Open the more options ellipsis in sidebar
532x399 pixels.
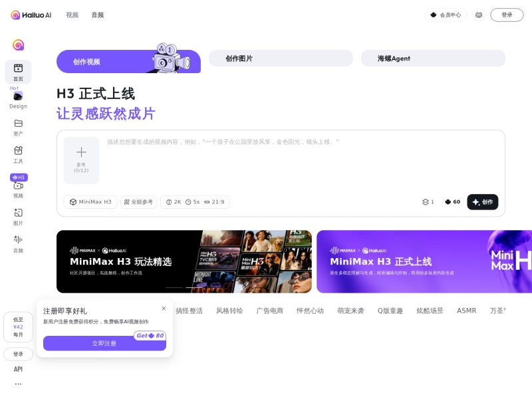[19, 384]
